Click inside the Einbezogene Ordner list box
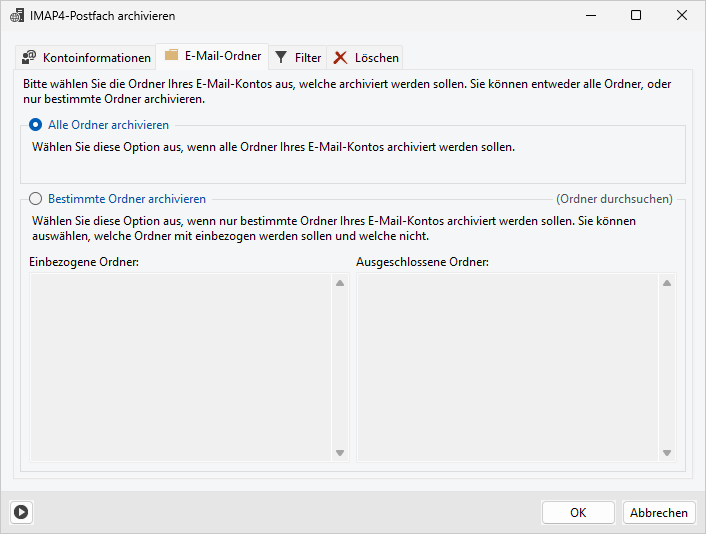This screenshot has height=534, width=706. tap(181, 367)
